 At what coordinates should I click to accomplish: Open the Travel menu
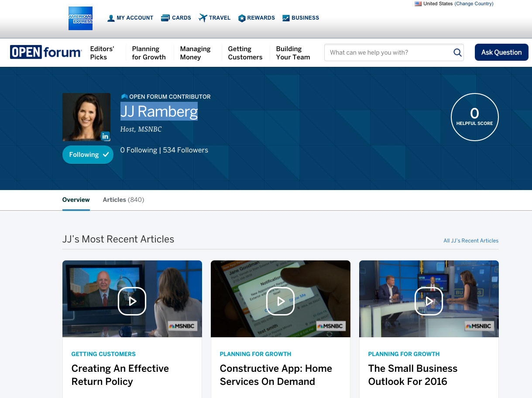click(214, 18)
